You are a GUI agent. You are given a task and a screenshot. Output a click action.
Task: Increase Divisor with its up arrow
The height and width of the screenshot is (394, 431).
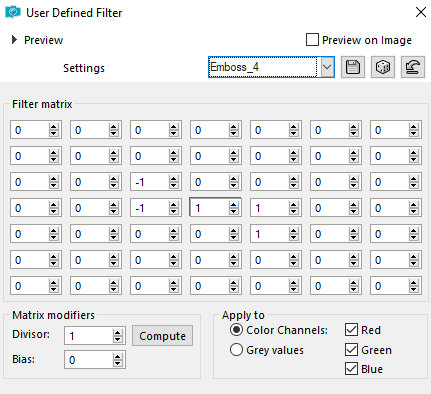click(x=117, y=332)
